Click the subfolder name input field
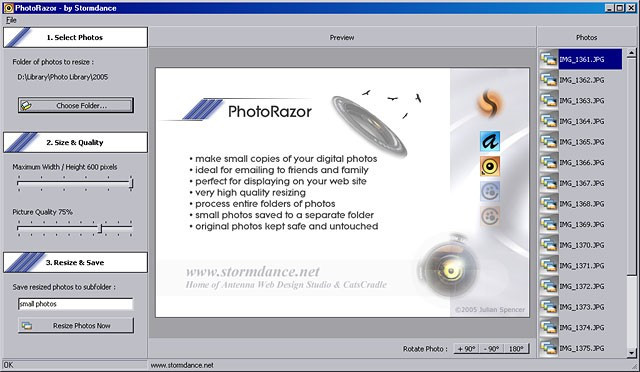640x372 pixels. [x=76, y=304]
